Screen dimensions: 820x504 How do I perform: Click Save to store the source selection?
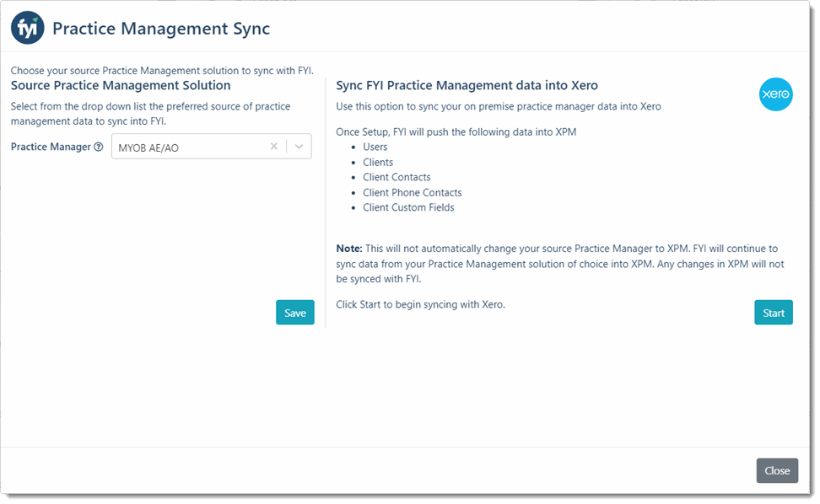294,312
